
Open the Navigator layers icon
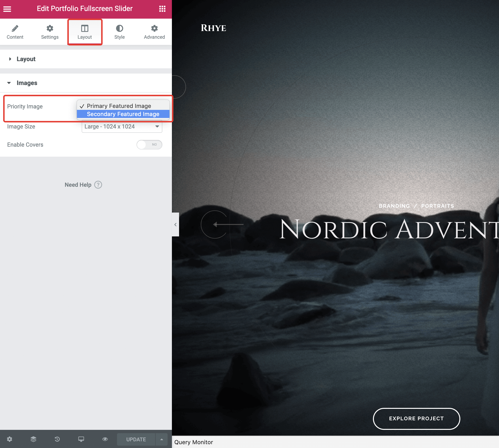[x=33, y=439]
